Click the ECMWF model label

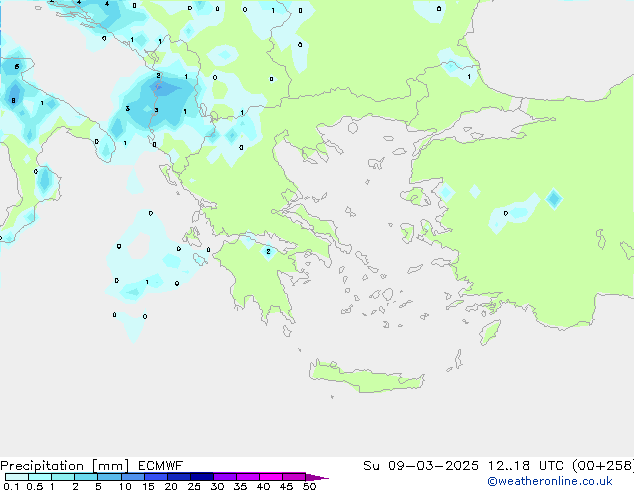161,466
